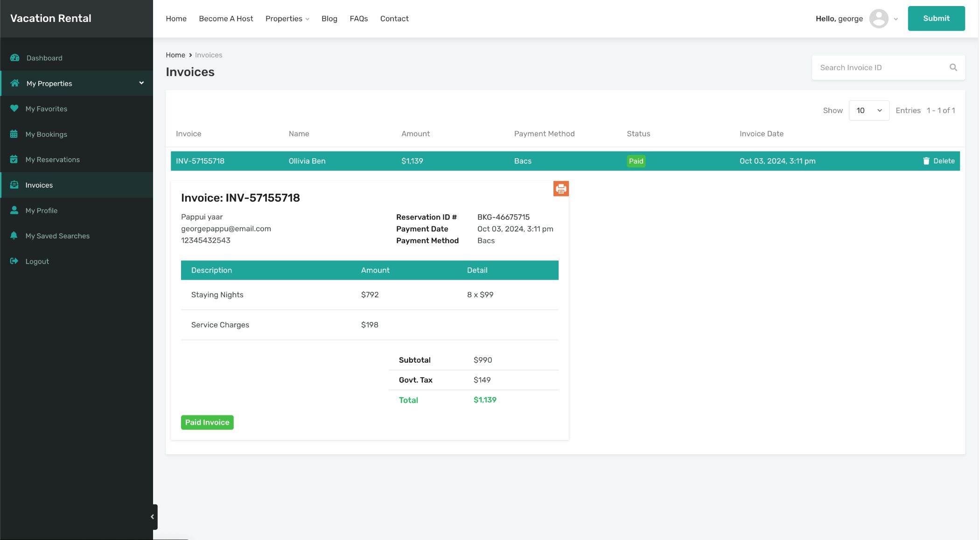Click the Search Invoice ID field
This screenshot has width=980, height=540.
coord(880,68)
